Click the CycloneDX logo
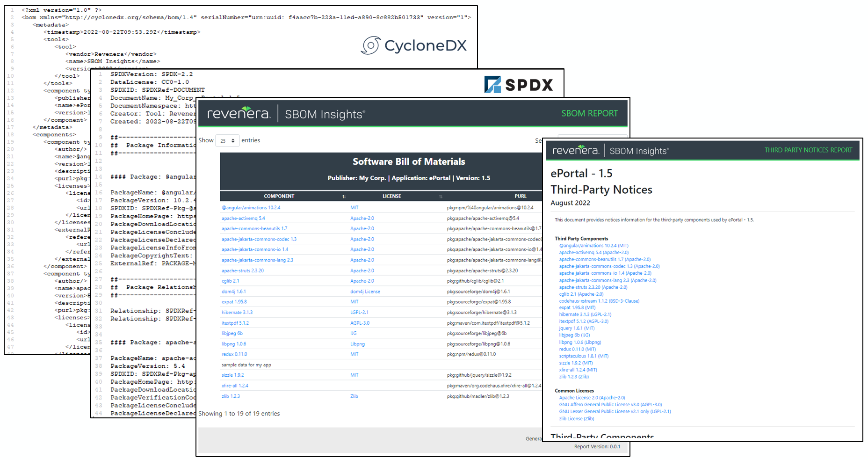Image resolution: width=868 pixels, height=460 pixels. [x=413, y=45]
